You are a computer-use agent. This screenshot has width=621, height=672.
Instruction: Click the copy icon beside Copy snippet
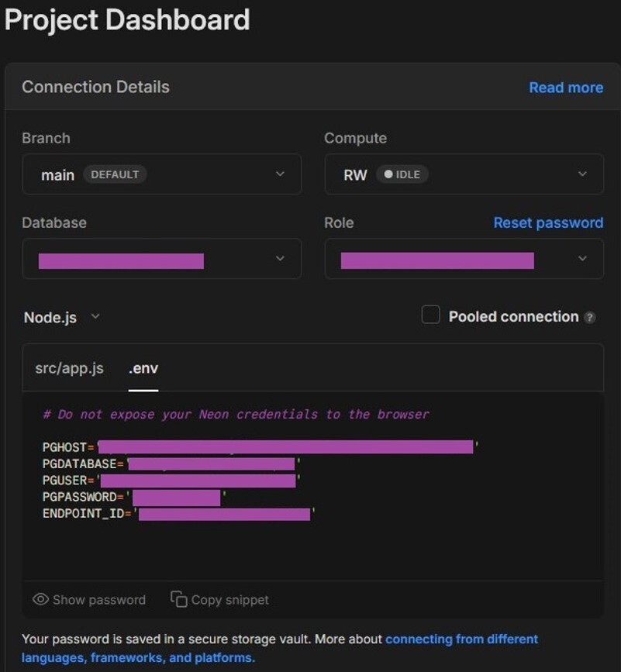pos(179,599)
